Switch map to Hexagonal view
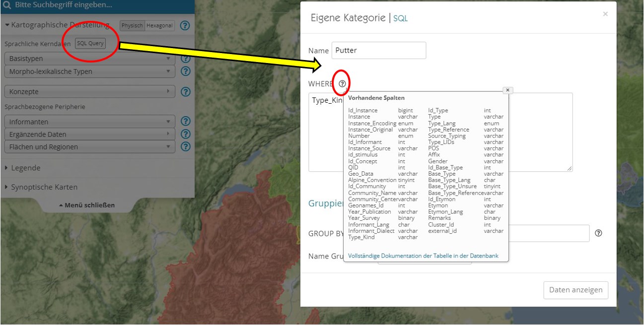The width and height of the screenshot is (644, 325). point(160,26)
